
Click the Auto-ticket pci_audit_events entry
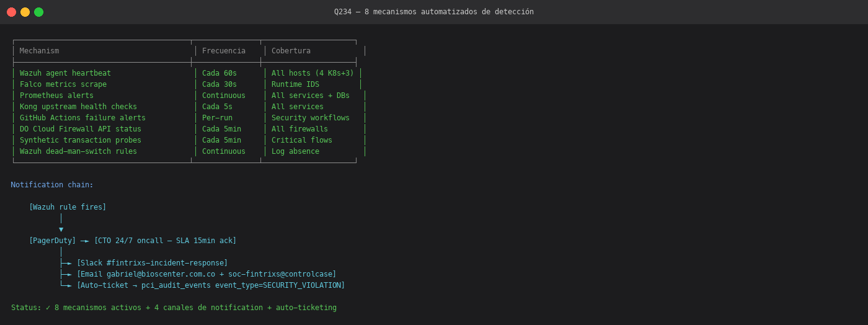[x=211, y=285]
